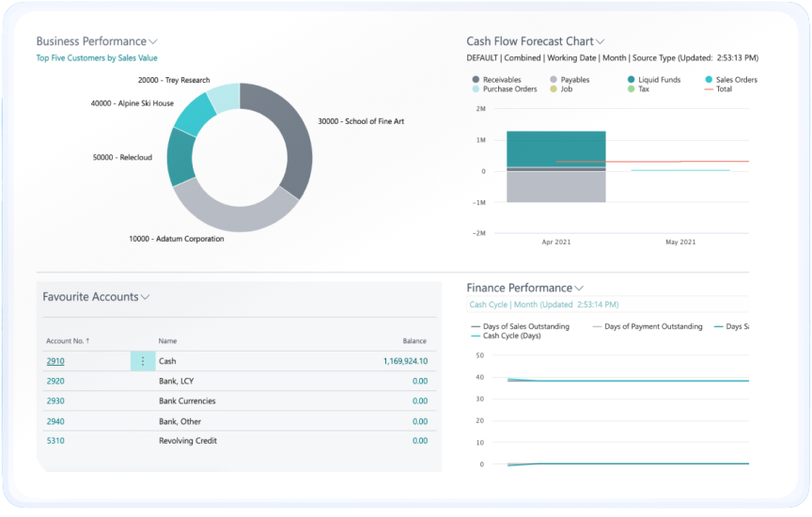This screenshot has height=517, width=812.
Task: Click the 40000 - Alpine Ski House label
Action: [x=133, y=103]
